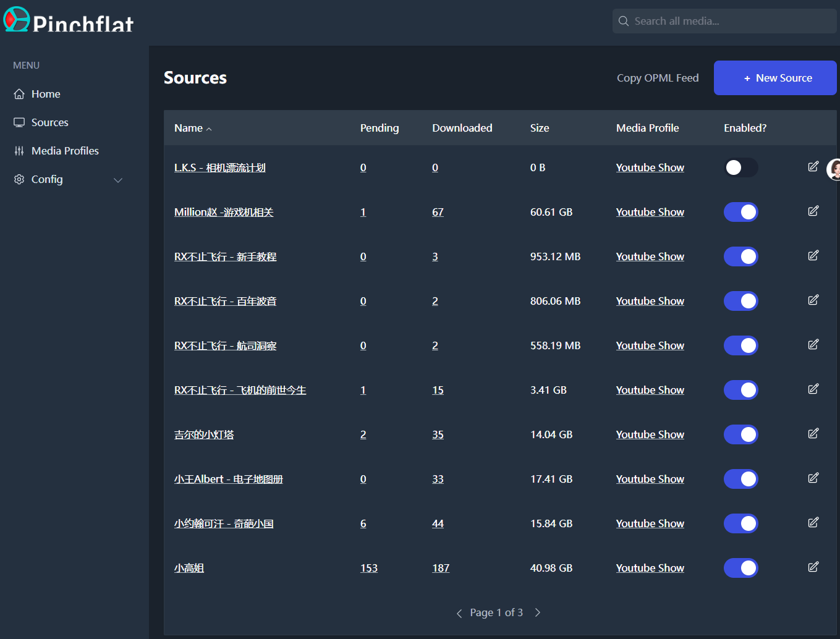Click the Home house icon in sidebar

click(x=19, y=94)
